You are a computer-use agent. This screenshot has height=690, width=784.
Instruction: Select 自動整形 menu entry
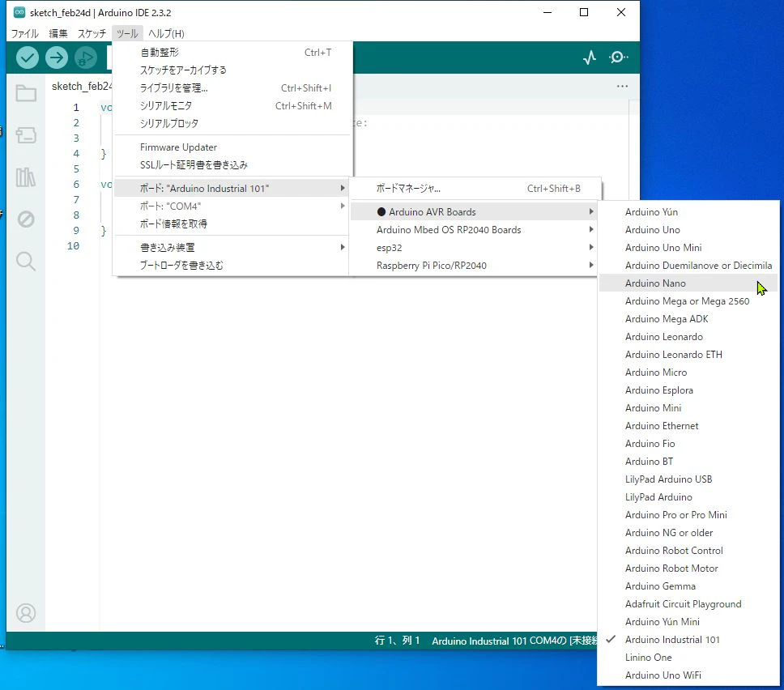233,53
